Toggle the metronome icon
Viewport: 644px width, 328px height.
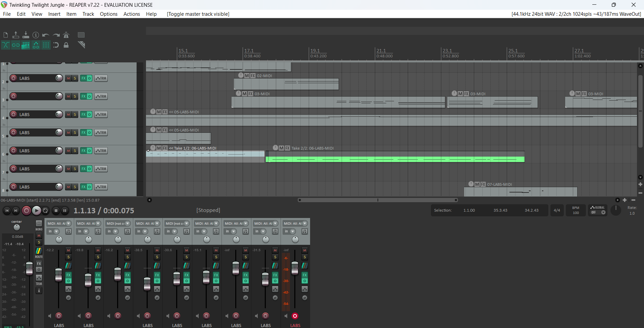click(x=66, y=35)
